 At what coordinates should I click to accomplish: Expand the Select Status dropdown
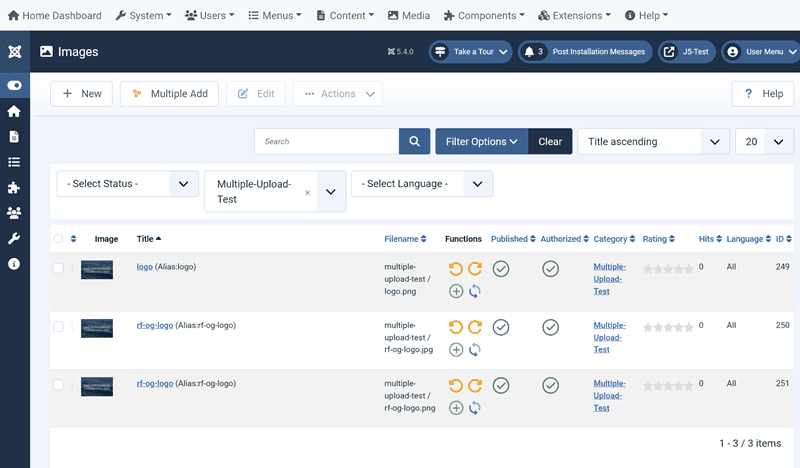click(x=127, y=184)
